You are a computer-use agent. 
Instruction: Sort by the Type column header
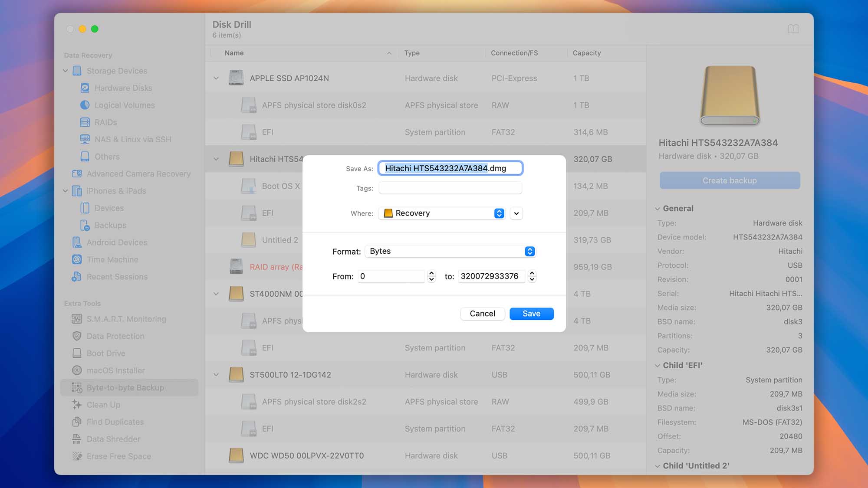pyautogui.click(x=412, y=53)
